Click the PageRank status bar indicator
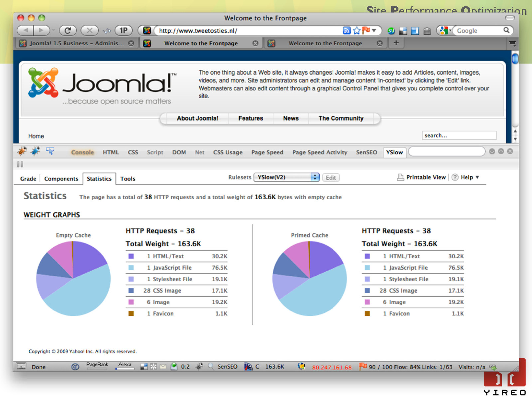This screenshot has width=532, height=399. tap(97, 366)
